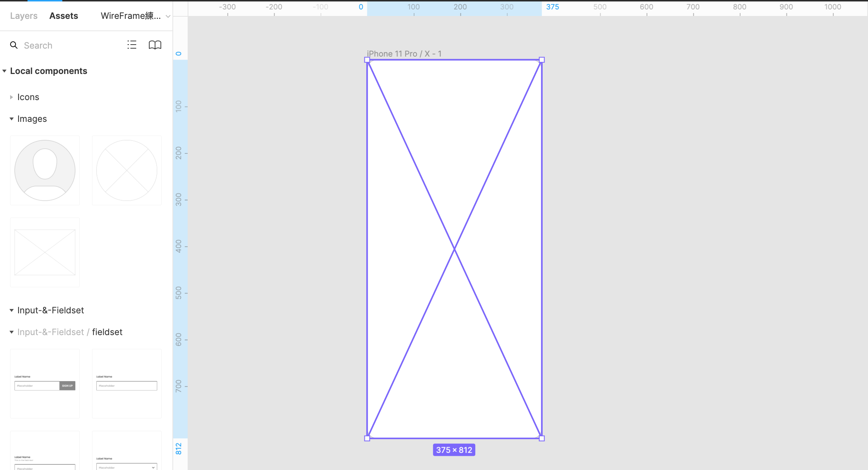Switch to the Assets tab
The image size is (868, 470).
pyautogui.click(x=64, y=16)
